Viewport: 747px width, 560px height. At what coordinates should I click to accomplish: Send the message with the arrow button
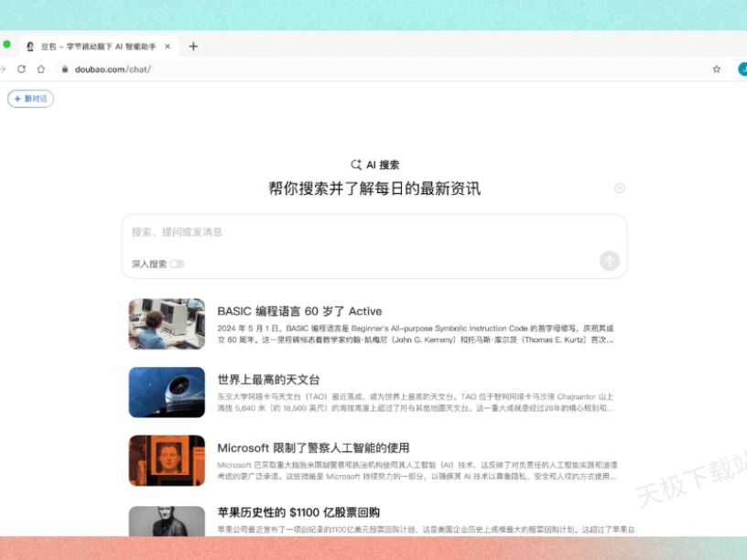pyautogui.click(x=610, y=261)
